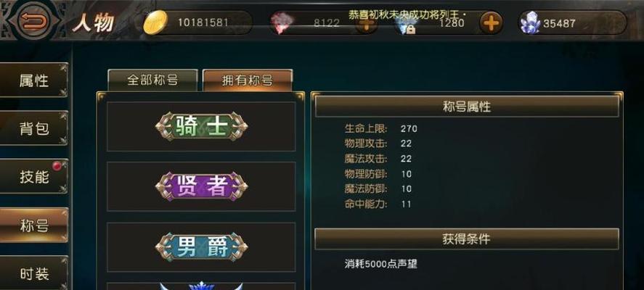Tap the red notification dot on 技能
The height and width of the screenshot is (290, 644).
click(x=58, y=165)
